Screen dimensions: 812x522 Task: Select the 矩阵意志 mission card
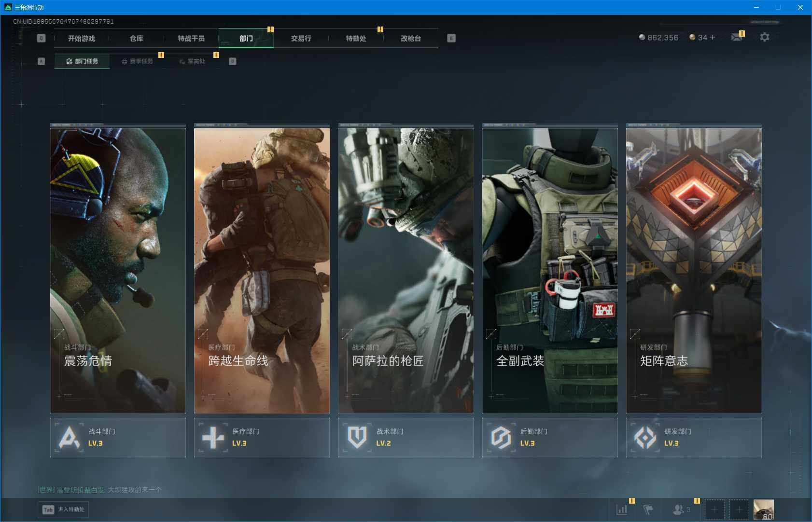pos(694,269)
